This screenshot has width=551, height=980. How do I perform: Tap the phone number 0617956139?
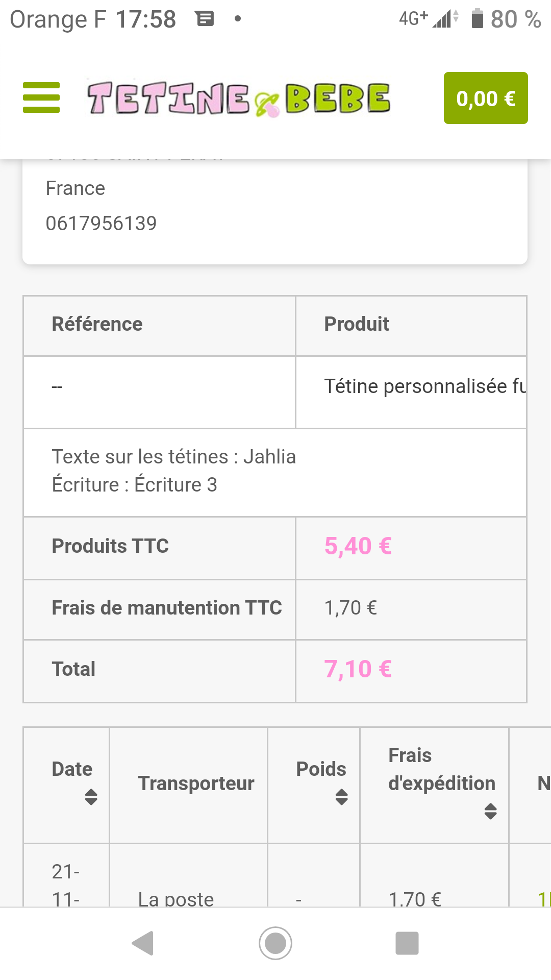[101, 223]
